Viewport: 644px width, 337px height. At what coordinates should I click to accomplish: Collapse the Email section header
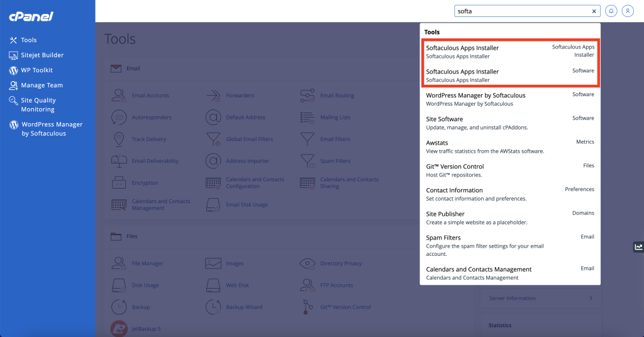261,69
